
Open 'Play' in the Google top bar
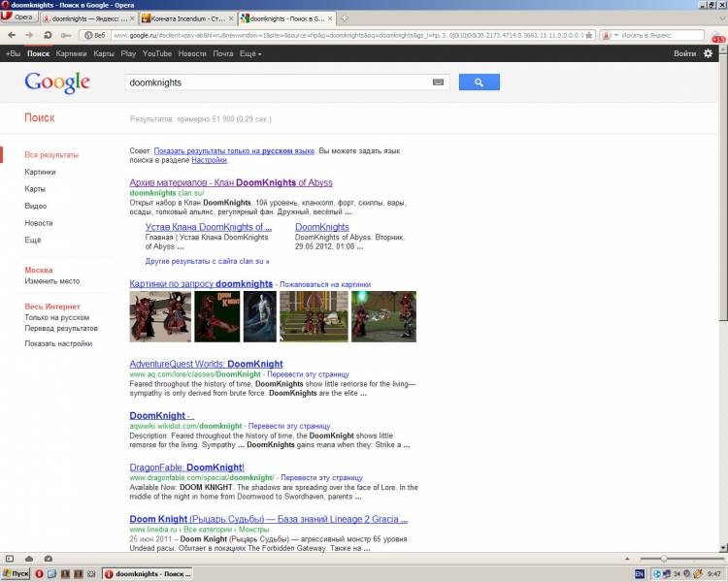click(128, 54)
